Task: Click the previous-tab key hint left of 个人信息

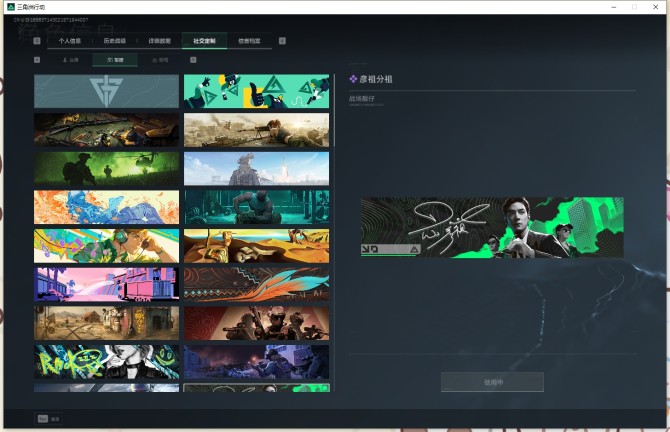Action: click(37, 41)
